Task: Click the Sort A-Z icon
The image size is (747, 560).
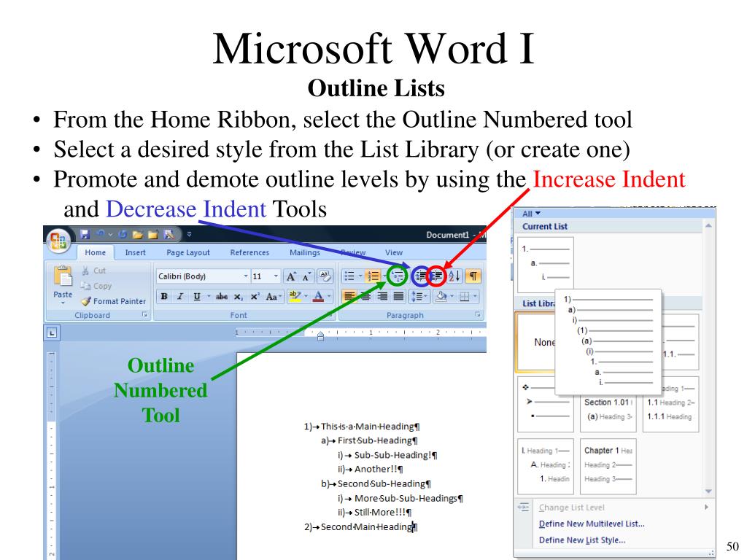Action: pyautogui.click(x=454, y=276)
